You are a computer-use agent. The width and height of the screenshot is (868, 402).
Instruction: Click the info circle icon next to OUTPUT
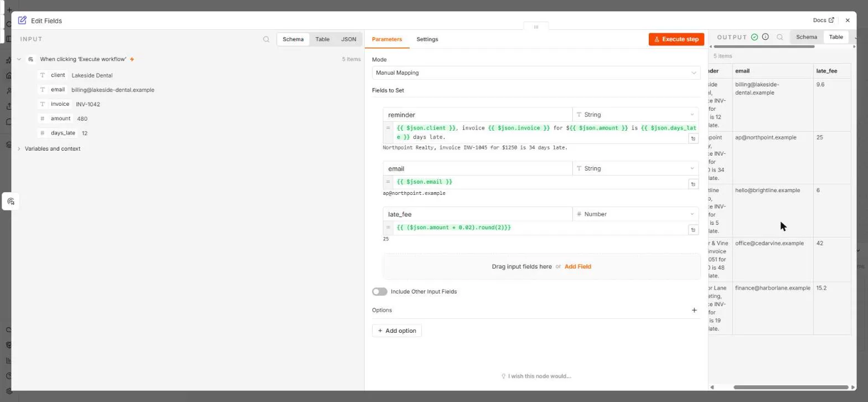coord(765,37)
